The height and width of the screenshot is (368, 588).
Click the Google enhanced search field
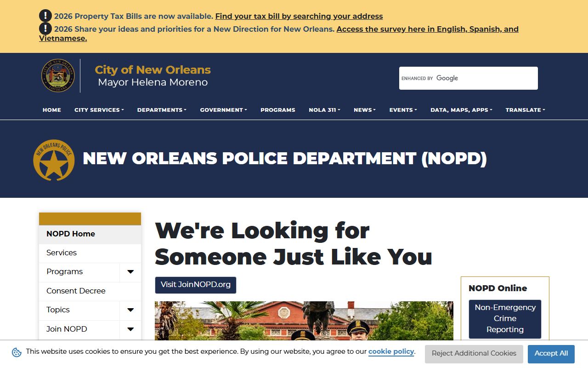[469, 78]
